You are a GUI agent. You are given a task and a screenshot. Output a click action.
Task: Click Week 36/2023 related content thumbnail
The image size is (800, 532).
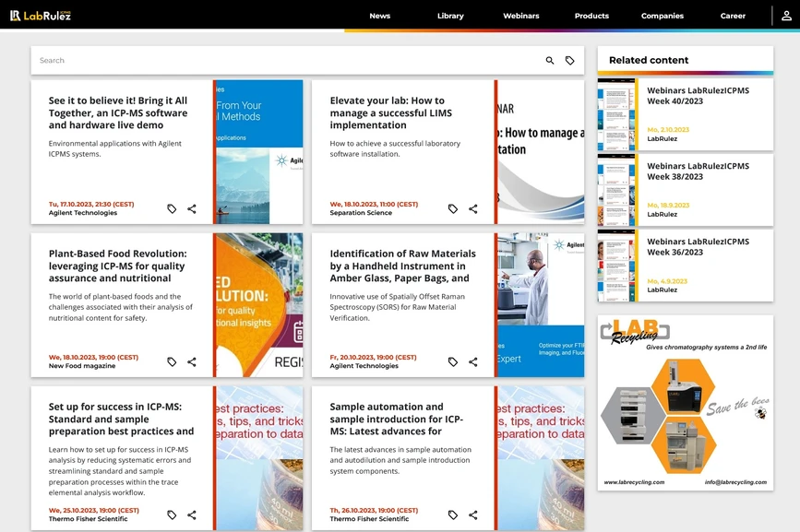coord(616,266)
